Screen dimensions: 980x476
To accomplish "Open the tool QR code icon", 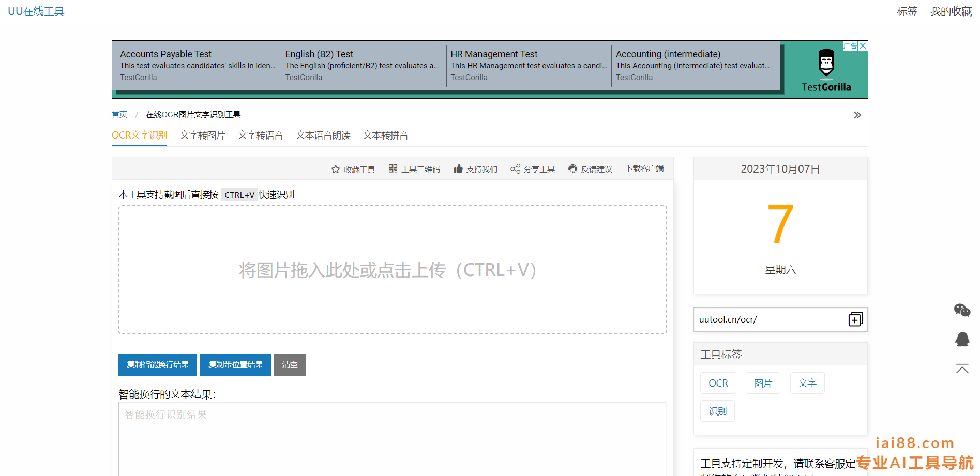I will (393, 168).
